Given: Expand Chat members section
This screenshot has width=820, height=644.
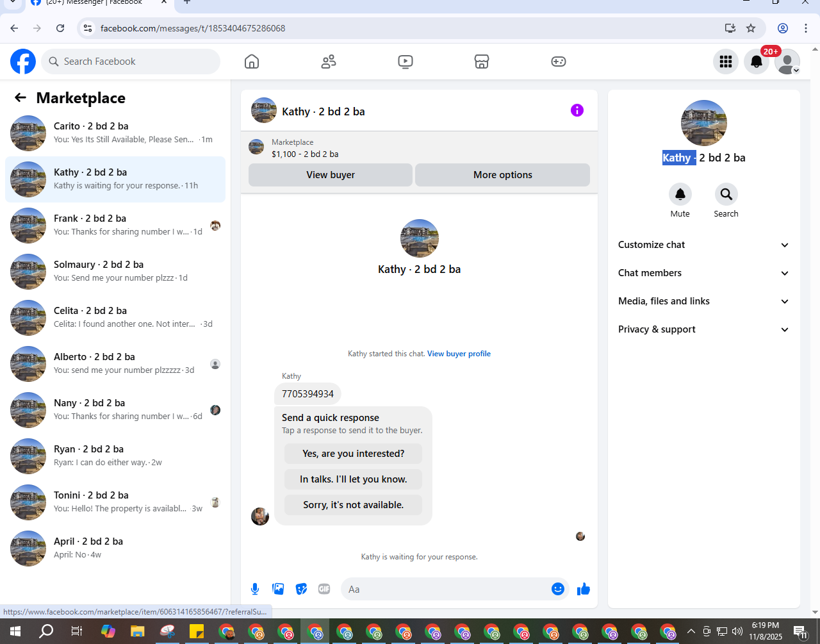Looking at the screenshot, I should (704, 273).
